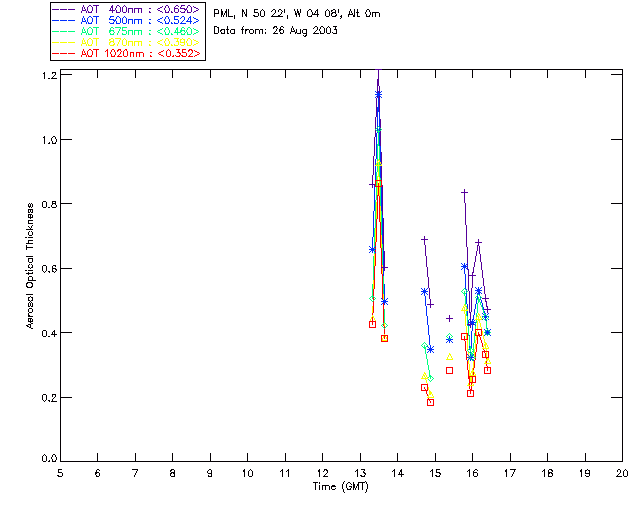Image resolution: width=640 pixels, height=512 pixels.
Task: Click the lowest red square data point near 0.18
Action: (x=430, y=402)
